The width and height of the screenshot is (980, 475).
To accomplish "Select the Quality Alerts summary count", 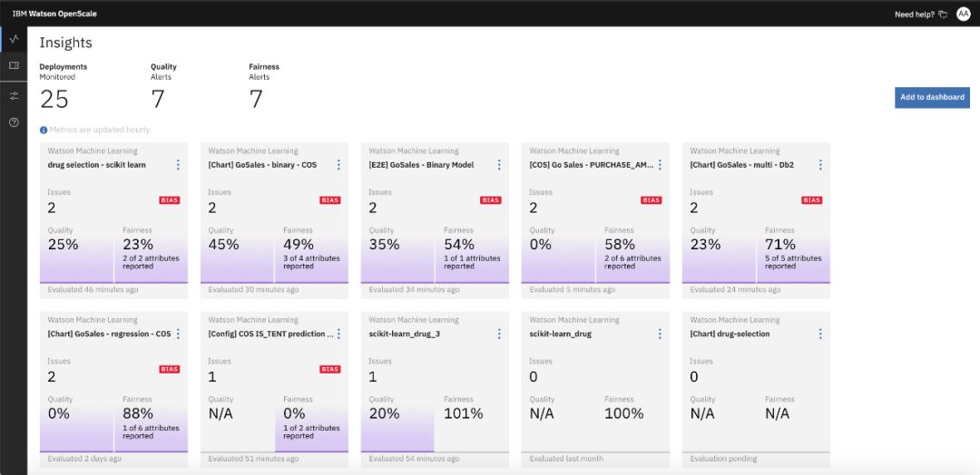I will [158, 99].
